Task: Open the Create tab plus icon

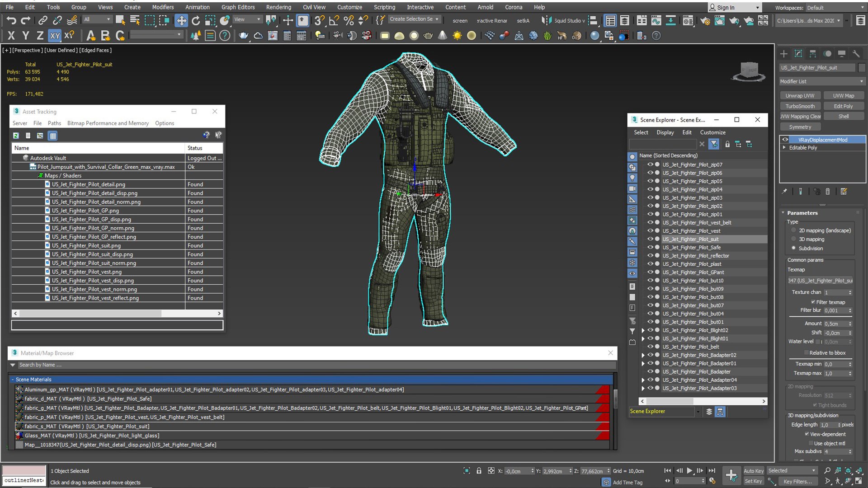Action: 784,54
